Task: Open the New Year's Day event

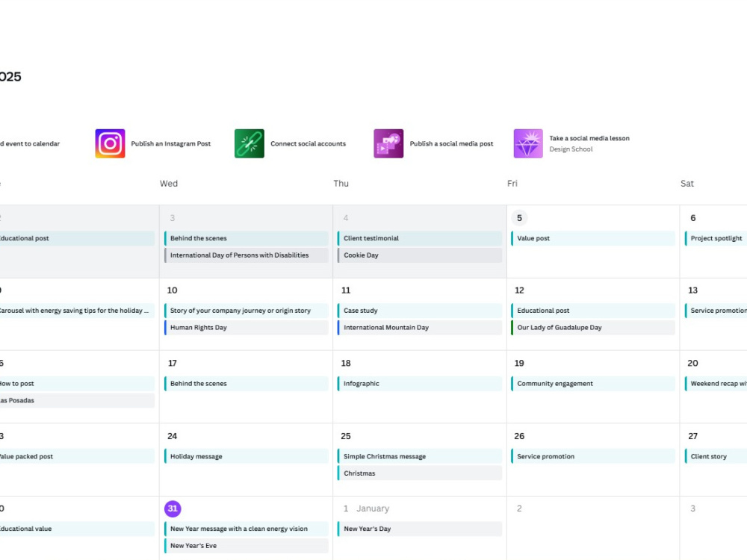Action: 420,529
